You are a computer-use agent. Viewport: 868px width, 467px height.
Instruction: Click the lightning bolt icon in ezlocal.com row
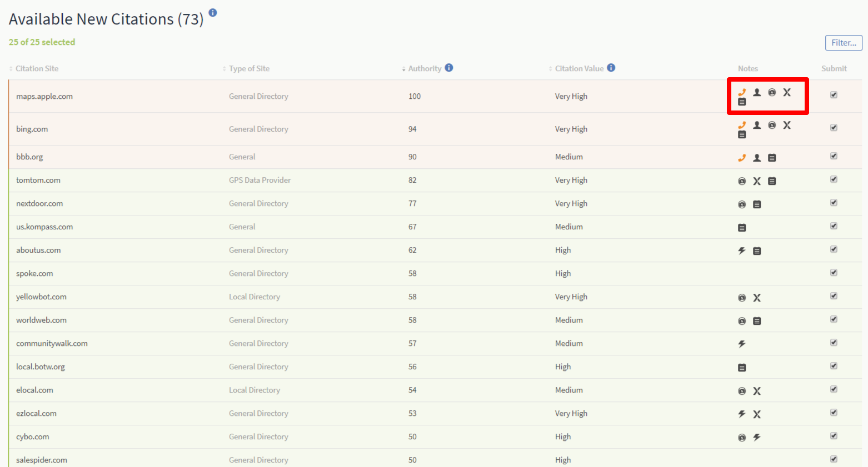point(742,414)
